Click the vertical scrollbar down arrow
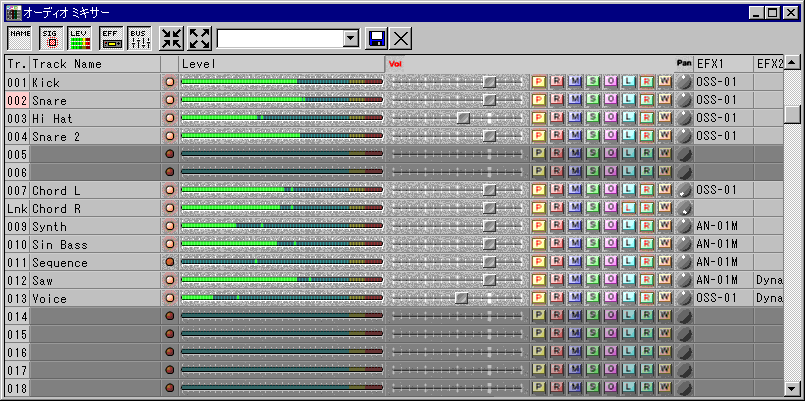The width and height of the screenshot is (805, 401). [x=792, y=388]
